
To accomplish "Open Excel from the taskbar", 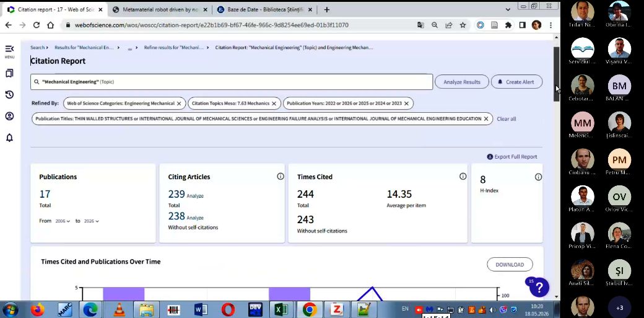I will coord(282,309).
